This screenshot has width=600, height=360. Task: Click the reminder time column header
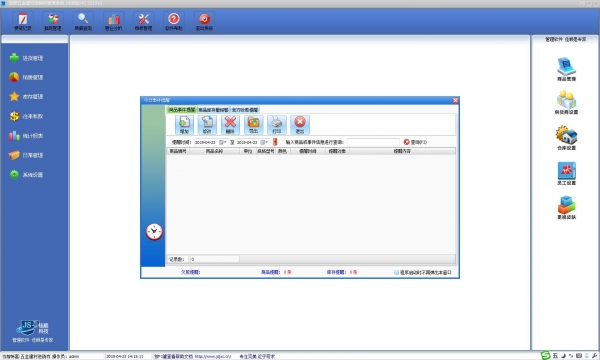(308, 151)
